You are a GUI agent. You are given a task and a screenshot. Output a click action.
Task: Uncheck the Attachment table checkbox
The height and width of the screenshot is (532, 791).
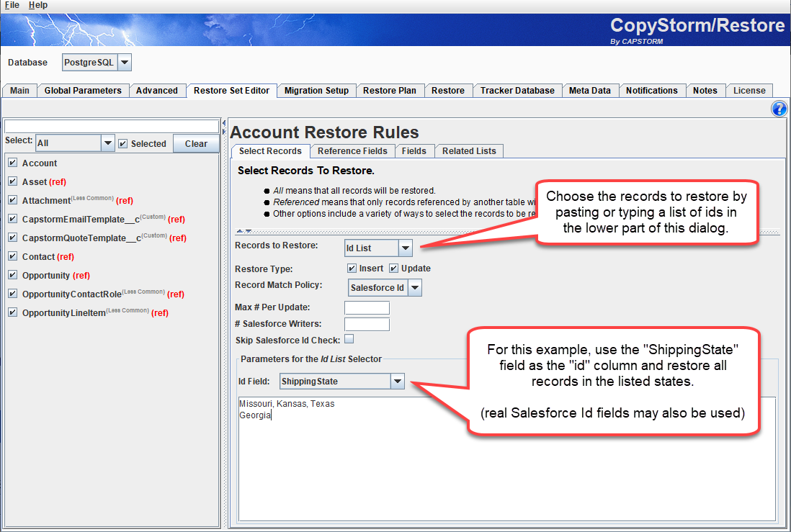pos(13,200)
